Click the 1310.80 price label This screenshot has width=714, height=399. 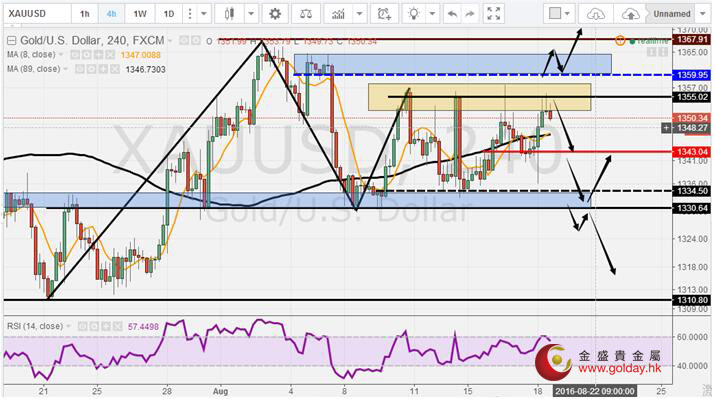pyautogui.click(x=692, y=300)
